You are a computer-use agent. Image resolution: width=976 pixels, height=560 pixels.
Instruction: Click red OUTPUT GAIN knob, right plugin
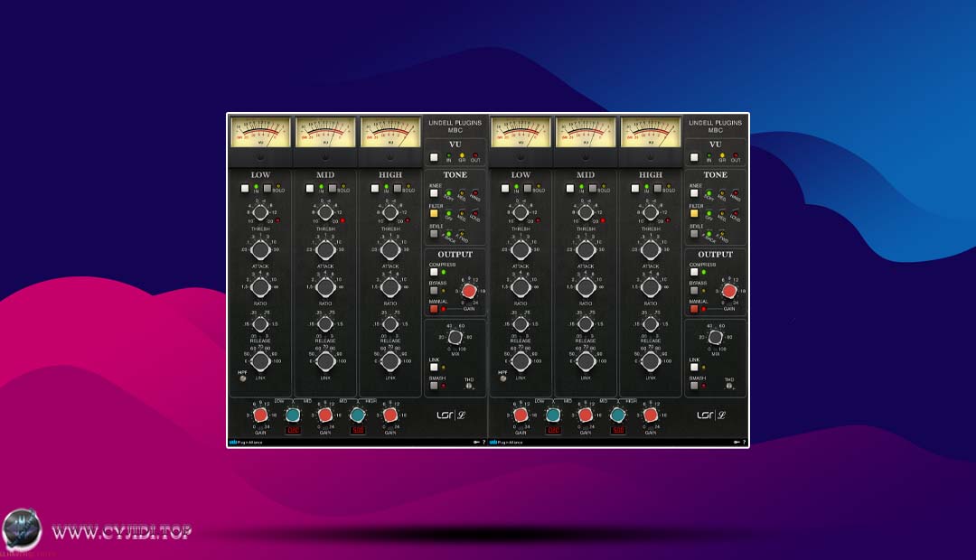click(729, 291)
